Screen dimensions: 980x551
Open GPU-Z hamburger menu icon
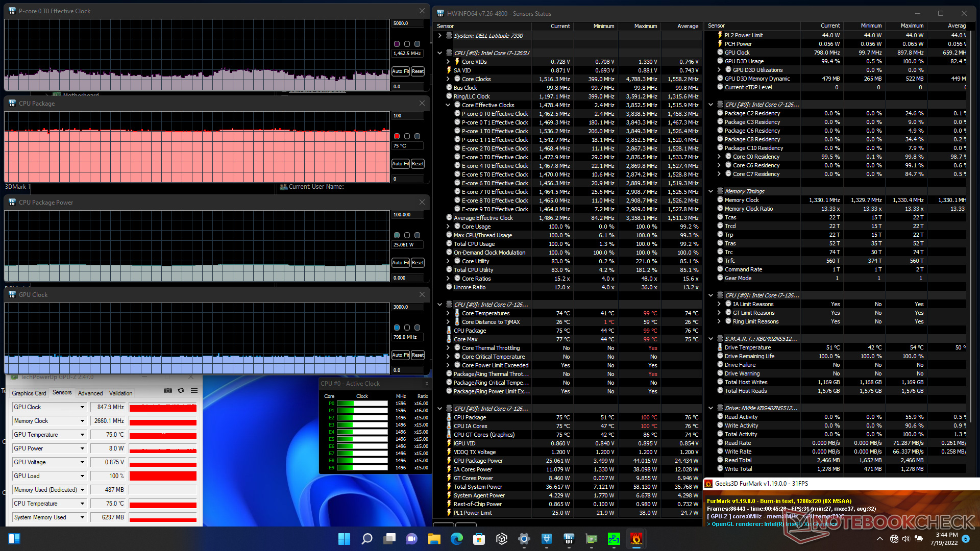point(194,390)
